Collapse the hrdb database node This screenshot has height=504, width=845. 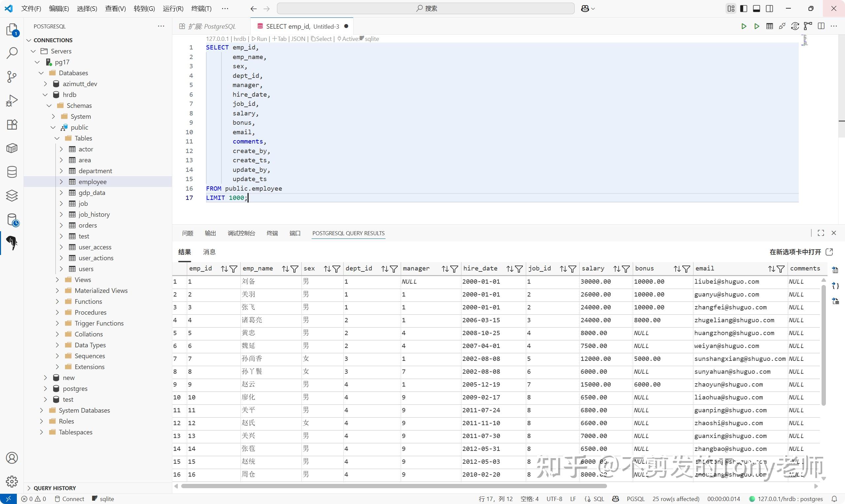pyautogui.click(x=45, y=95)
